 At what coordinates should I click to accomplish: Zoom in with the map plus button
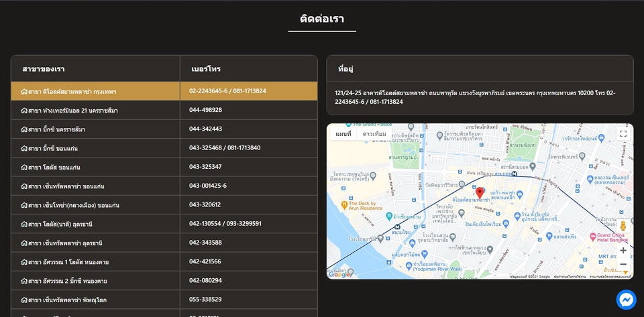point(623,251)
